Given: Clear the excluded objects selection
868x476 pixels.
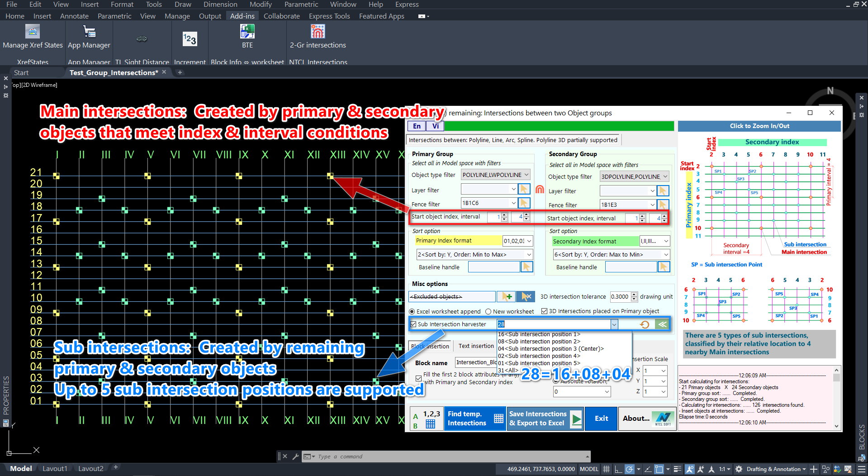Looking at the screenshot, I should pos(526,296).
